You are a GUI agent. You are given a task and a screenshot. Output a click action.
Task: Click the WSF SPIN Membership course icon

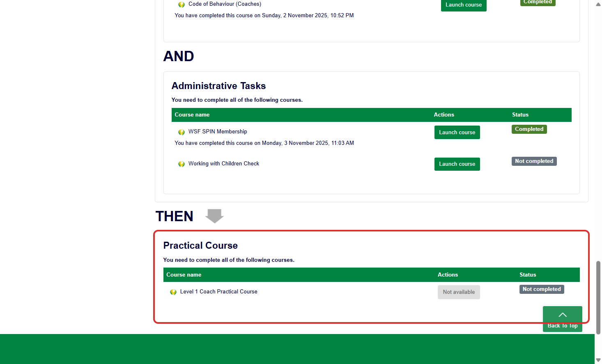(x=181, y=132)
